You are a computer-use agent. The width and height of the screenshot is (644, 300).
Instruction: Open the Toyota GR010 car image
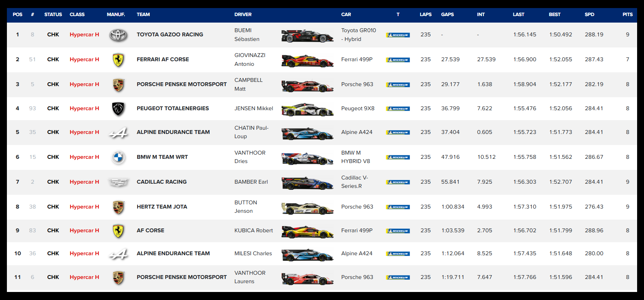307,36
